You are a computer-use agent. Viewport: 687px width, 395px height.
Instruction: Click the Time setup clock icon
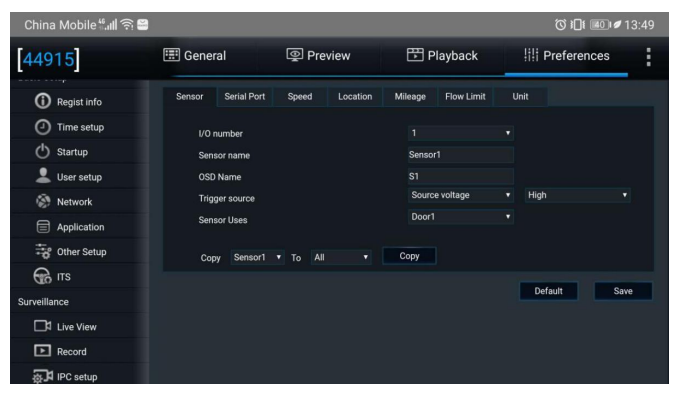(42, 127)
